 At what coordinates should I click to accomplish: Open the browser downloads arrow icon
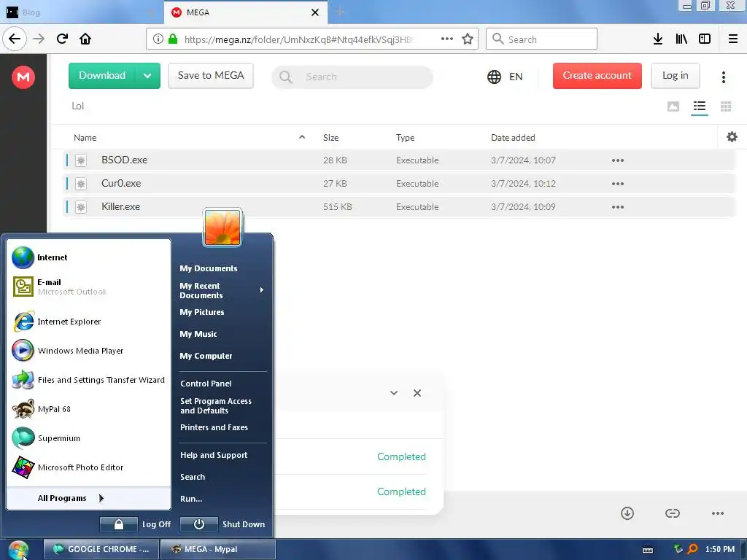click(657, 39)
